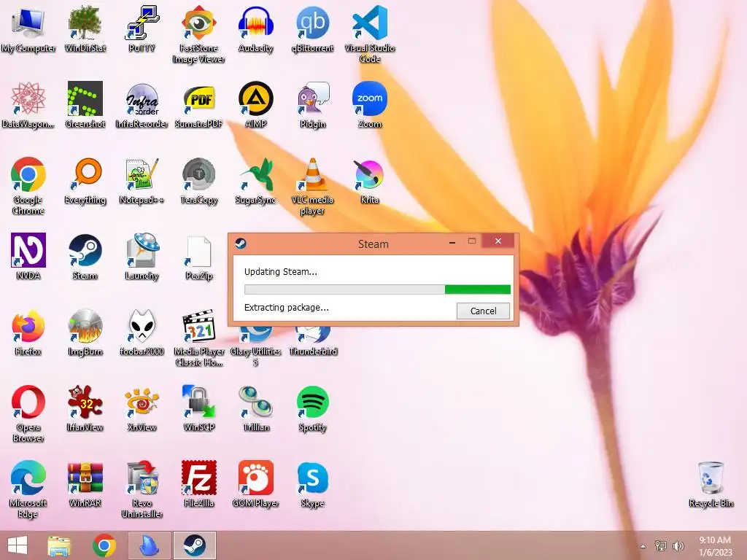Image resolution: width=747 pixels, height=560 pixels.
Task: Select the Thunderbird shortcut
Action: (x=312, y=341)
